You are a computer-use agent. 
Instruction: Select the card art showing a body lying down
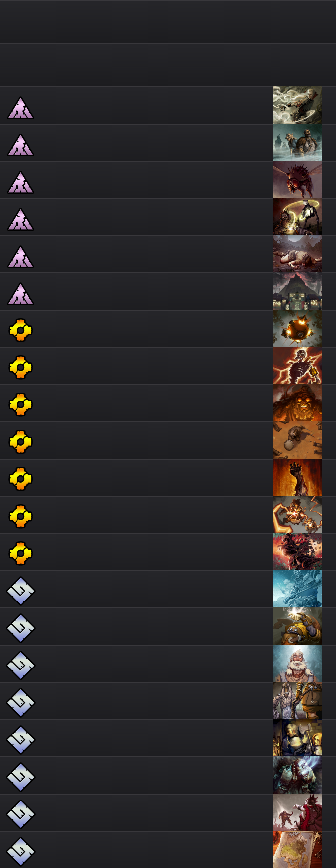click(x=297, y=254)
